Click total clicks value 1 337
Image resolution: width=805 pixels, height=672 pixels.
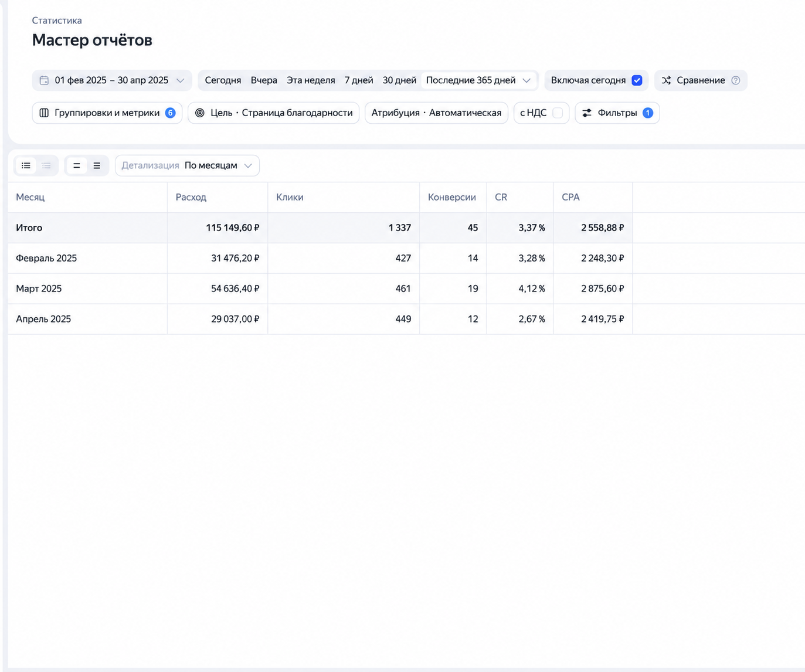tap(399, 228)
